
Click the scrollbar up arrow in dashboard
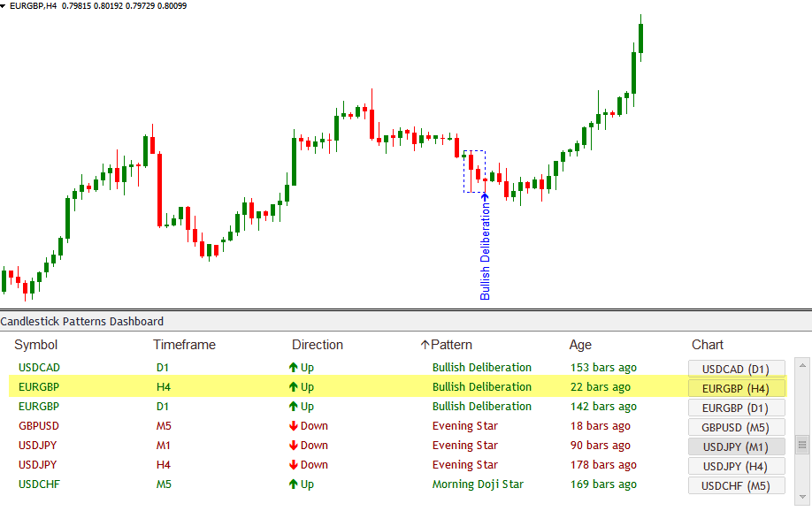click(x=802, y=364)
